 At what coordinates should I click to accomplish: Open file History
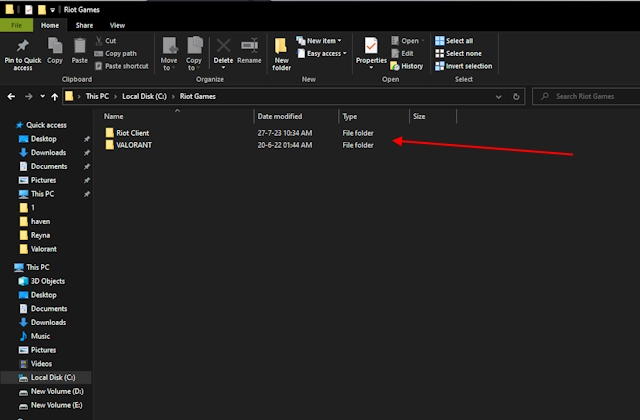tap(407, 66)
